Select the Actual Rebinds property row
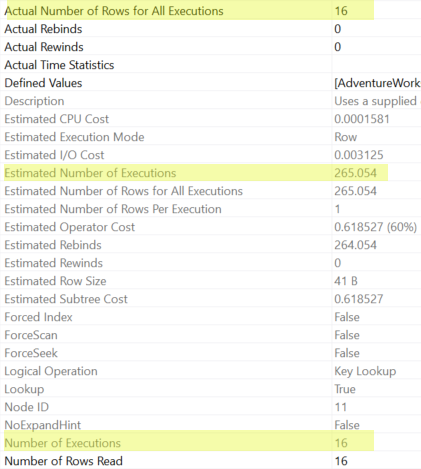 (210, 29)
